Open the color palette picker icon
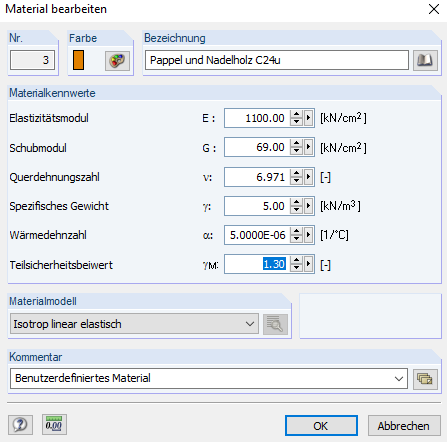 tap(117, 61)
